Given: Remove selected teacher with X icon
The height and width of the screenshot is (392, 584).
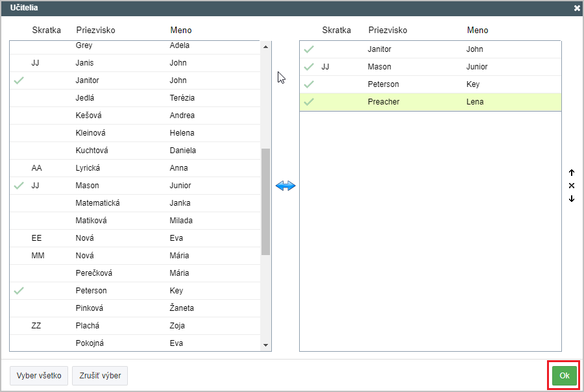Looking at the screenshot, I should (571, 186).
